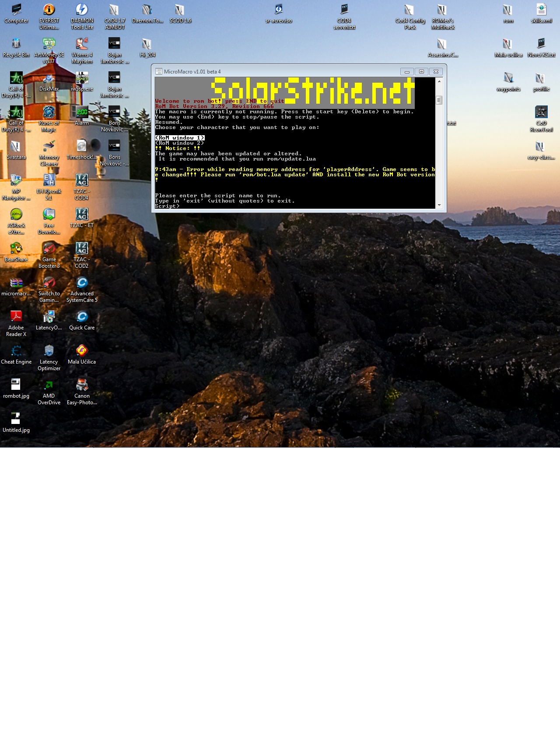This screenshot has height=749, width=560.
Task: Click the BearShare desktop icon
Action: [x=16, y=248]
